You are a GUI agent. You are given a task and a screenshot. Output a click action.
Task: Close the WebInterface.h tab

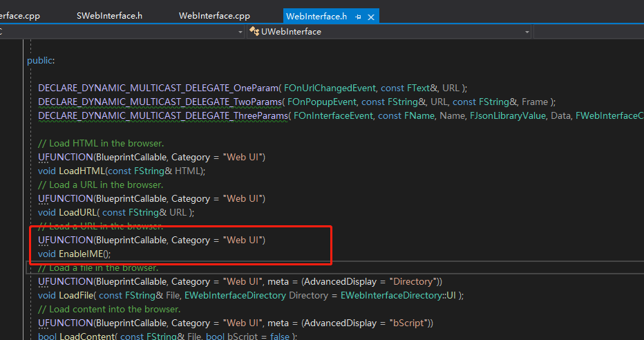coord(372,16)
